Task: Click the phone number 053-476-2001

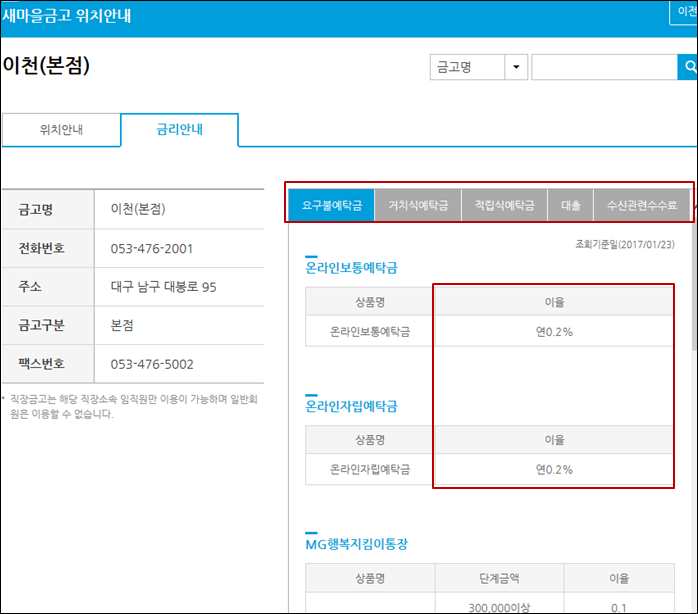Action: click(152, 248)
